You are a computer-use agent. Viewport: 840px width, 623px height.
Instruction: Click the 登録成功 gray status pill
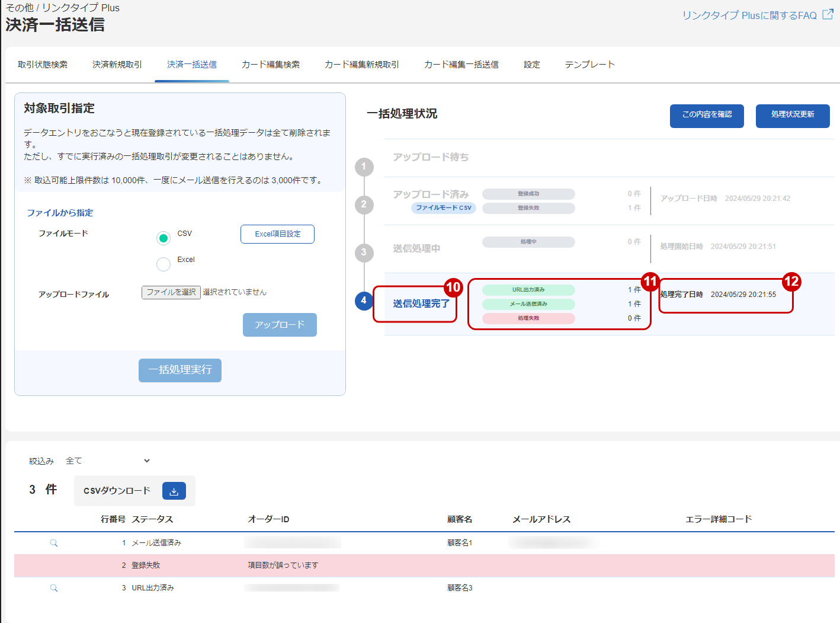(x=528, y=194)
